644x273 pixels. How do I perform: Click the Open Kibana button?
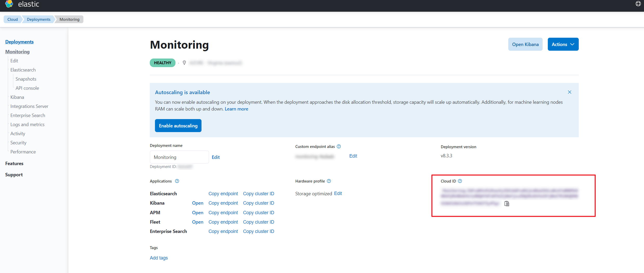point(525,44)
